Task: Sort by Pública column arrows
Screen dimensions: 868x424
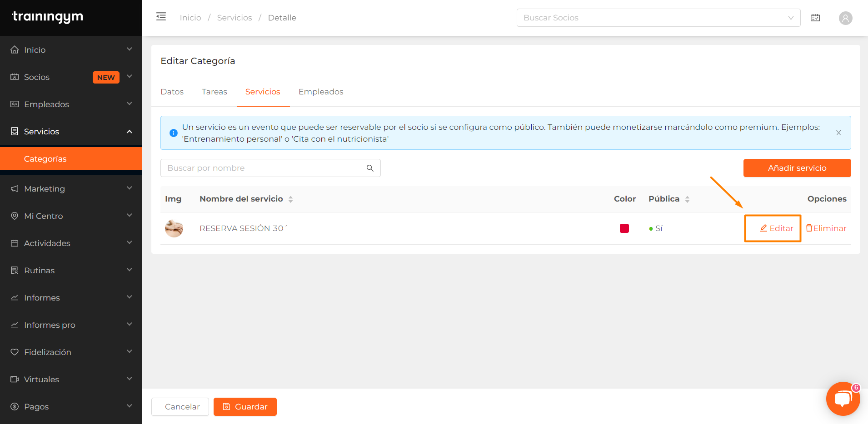Action: click(x=687, y=199)
